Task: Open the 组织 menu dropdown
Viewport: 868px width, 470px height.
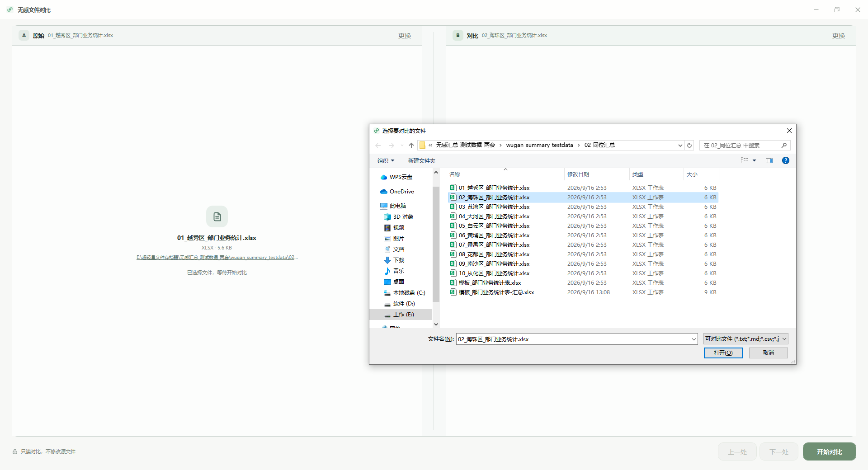Action: coord(386,160)
